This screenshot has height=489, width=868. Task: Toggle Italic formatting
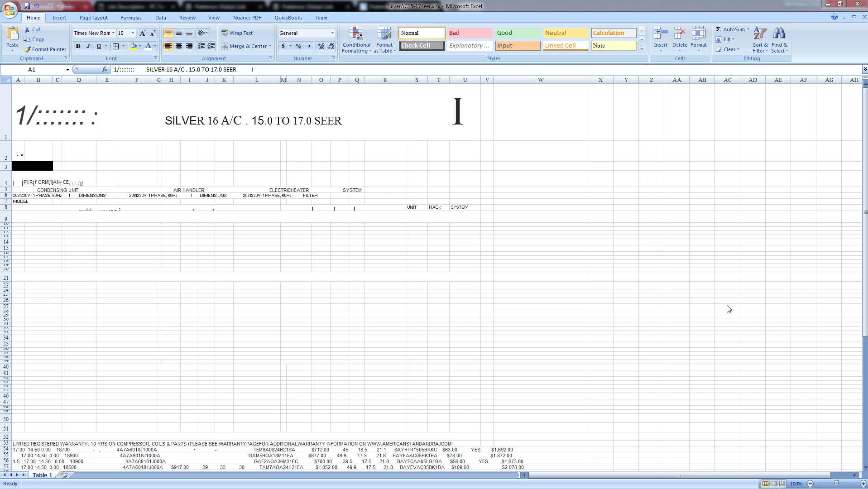88,46
